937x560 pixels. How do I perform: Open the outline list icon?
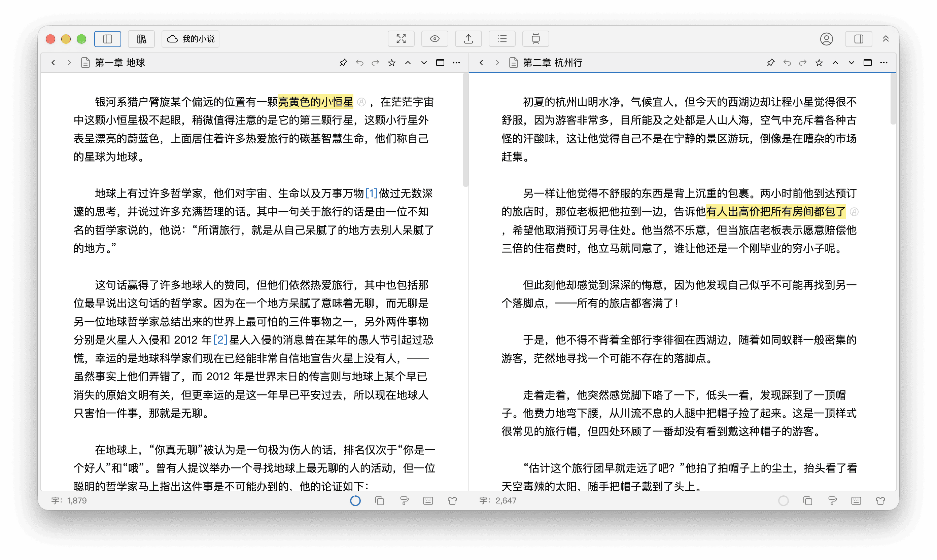(x=502, y=39)
